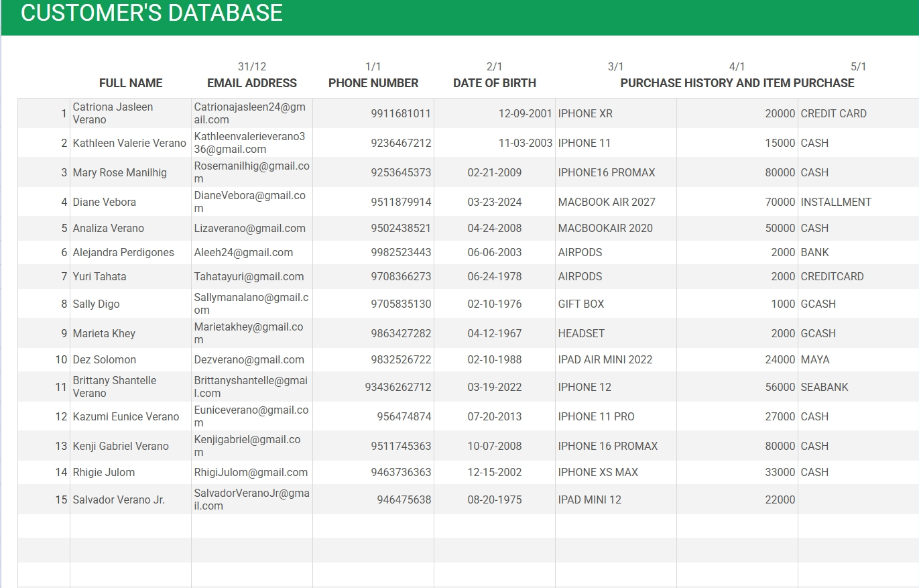Click the 5/1 value in header row
Viewport: 919px width, 588px height.
click(859, 66)
